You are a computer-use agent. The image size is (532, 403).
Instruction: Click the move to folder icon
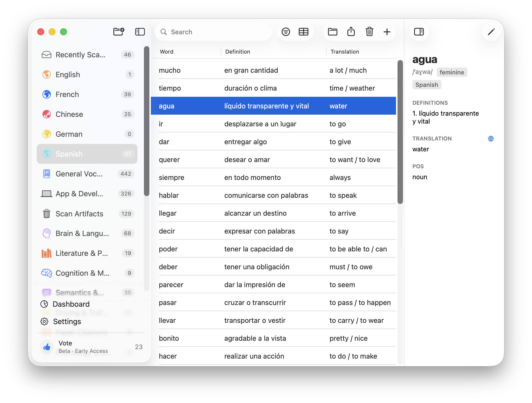point(332,32)
